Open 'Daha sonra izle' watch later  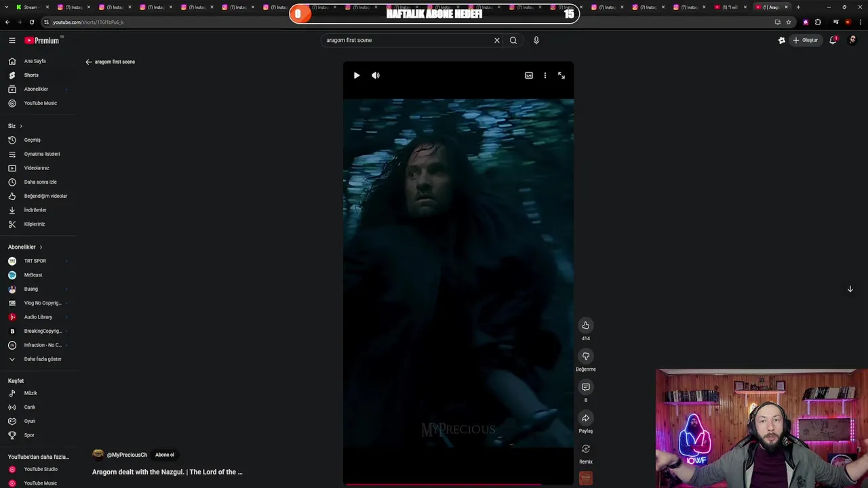[x=37, y=182]
